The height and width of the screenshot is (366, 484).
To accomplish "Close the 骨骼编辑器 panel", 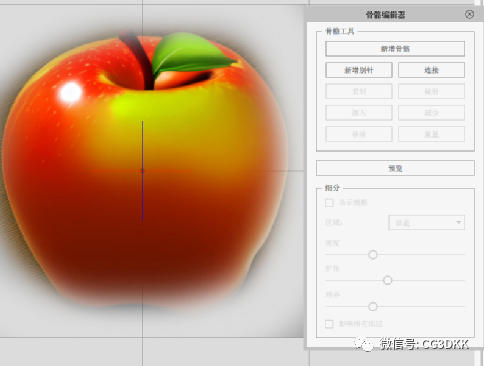I will (x=469, y=14).
